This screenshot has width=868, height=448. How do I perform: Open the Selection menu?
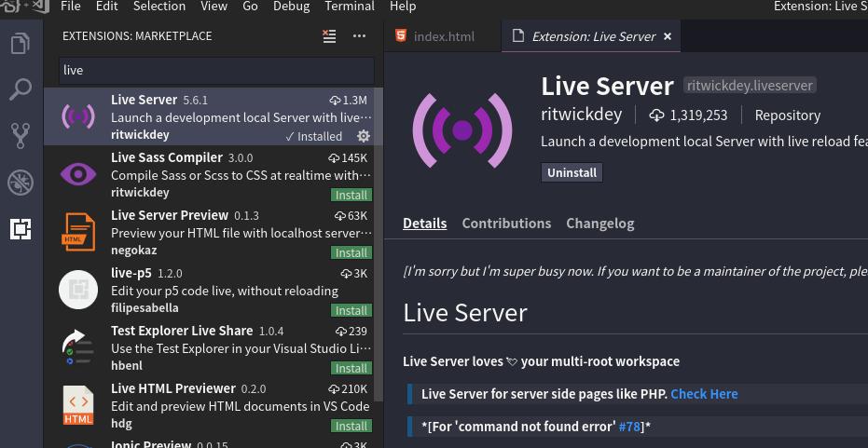159,7
